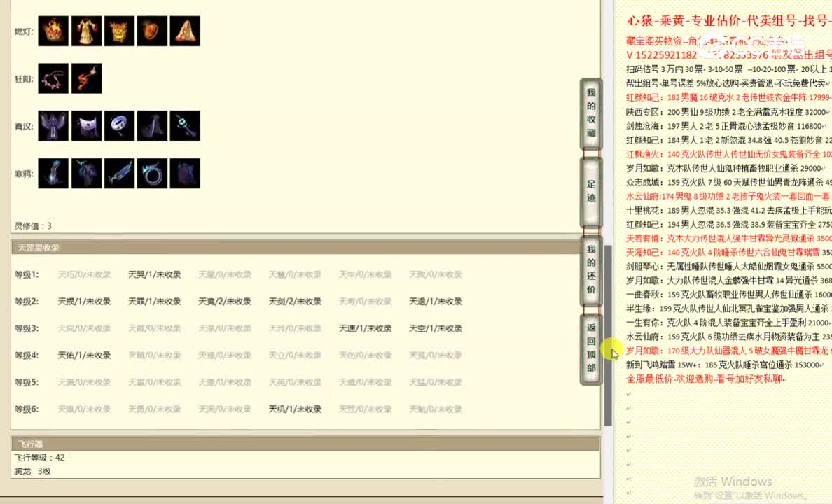Screen dimensions: 832x504
Task: Click red line 全服最低价-欢迎选购
Action: coord(706,379)
